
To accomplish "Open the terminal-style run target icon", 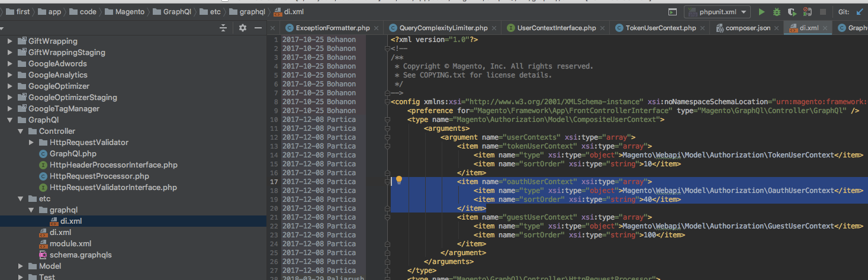I will 673,12.
